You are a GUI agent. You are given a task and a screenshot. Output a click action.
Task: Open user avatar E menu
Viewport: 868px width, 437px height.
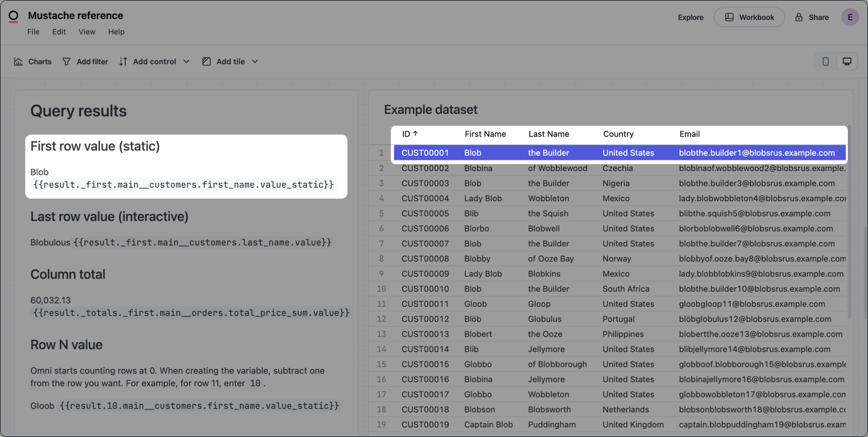(850, 18)
